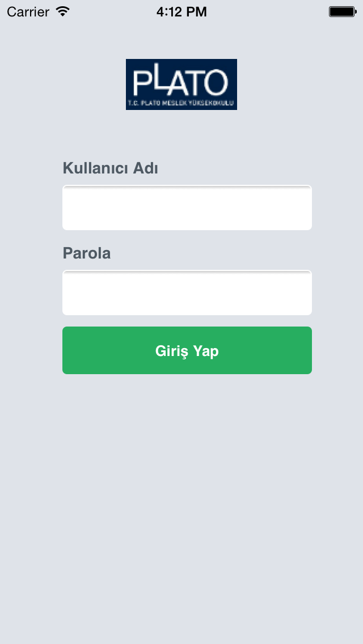Tap the Kullanıcı Adı label

(x=110, y=168)
